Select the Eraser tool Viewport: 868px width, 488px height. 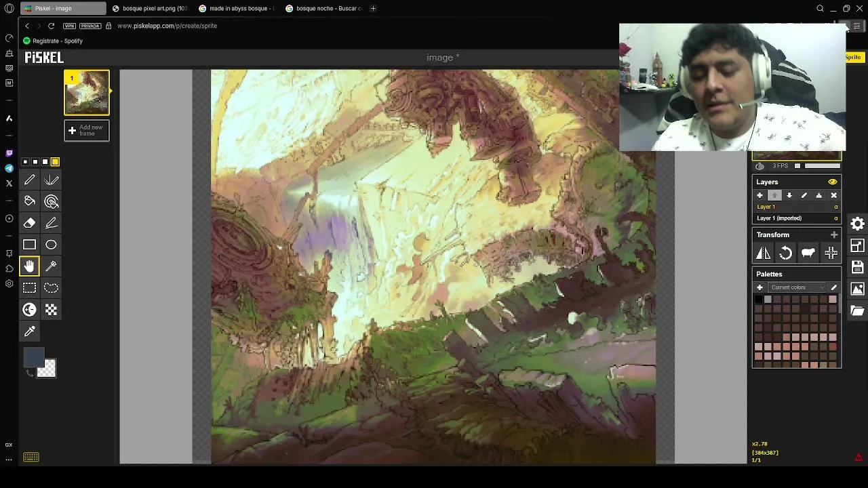(x=29, y=223)
